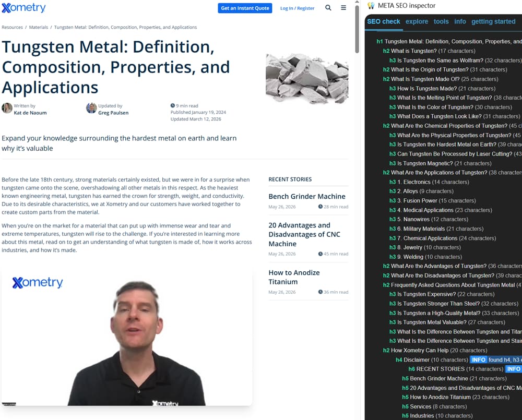This screenshot has width=522, height=420.
Task: Select h3 9. Welding row
Action: 425,257
